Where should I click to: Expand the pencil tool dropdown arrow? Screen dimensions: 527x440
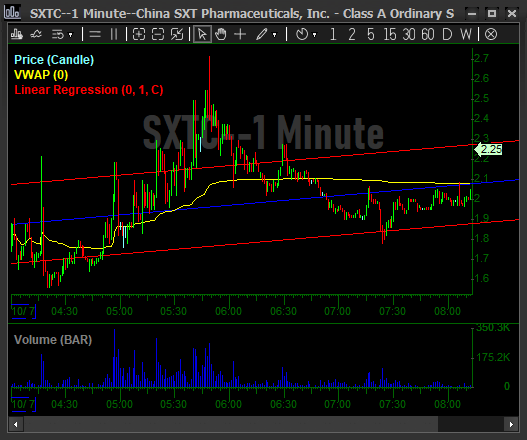coord(275,35)
